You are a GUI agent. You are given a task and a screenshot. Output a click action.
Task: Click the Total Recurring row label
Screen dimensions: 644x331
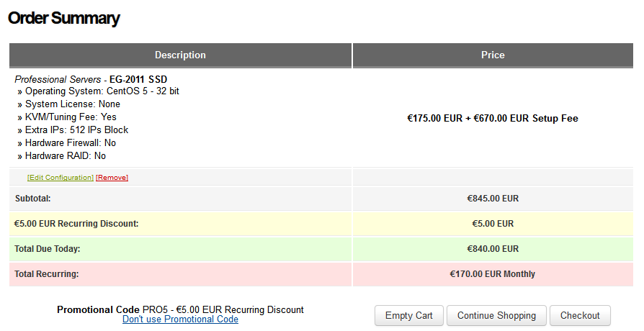pos(47,274)
